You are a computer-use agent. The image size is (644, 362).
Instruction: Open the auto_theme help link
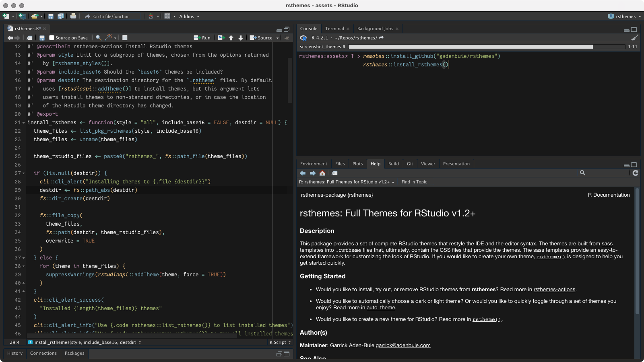(x=381, y=308)
